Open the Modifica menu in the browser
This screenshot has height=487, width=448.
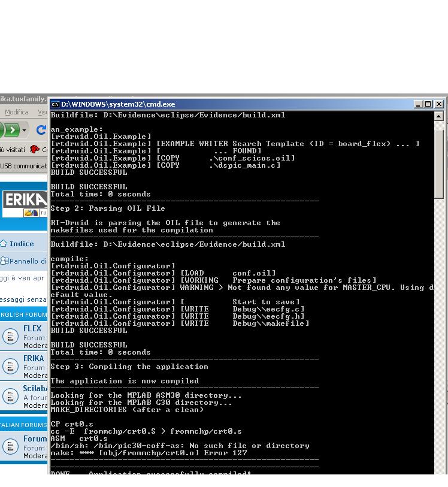coord(16,112)
